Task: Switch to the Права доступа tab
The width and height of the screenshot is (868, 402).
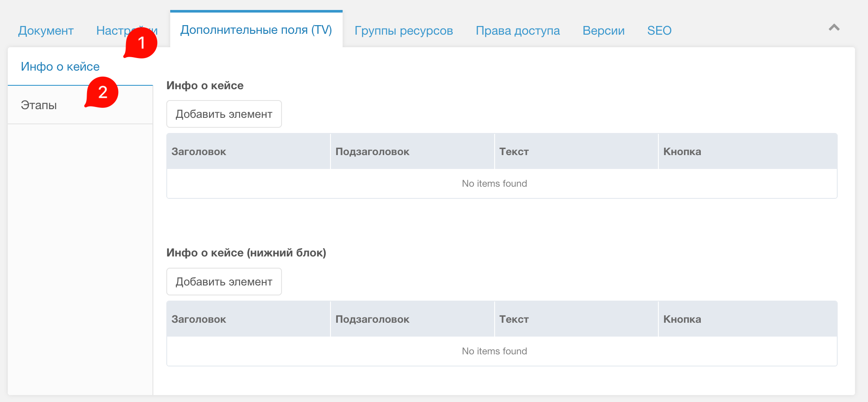Action: 518,30
